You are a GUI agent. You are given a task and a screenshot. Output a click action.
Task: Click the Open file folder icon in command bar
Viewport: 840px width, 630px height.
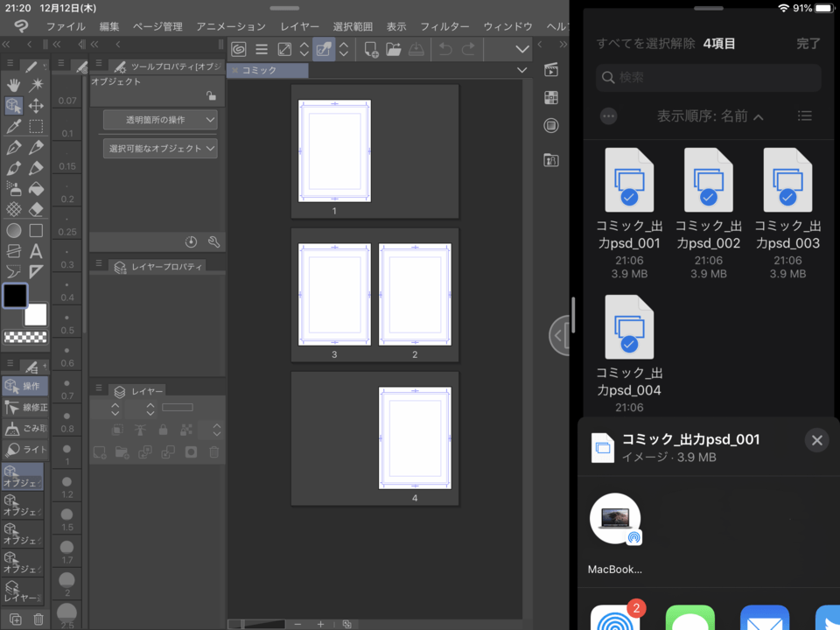(394, 49)
